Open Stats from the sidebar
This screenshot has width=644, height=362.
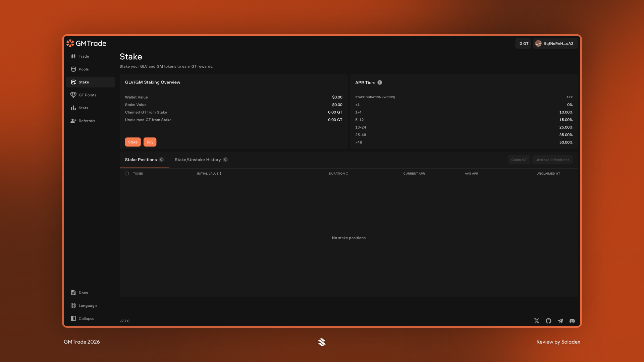(91, 108)
